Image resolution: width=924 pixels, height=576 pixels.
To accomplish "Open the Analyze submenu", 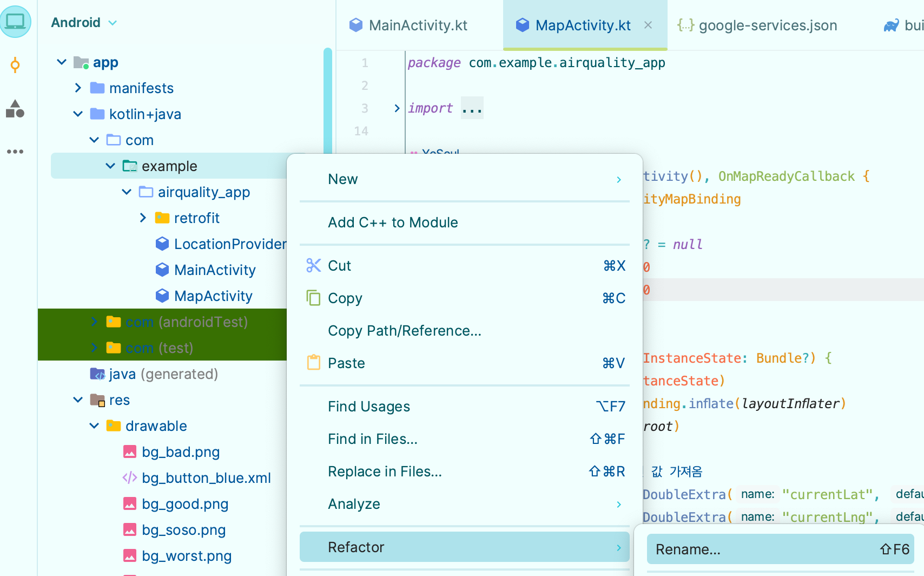I will (465, 504).
